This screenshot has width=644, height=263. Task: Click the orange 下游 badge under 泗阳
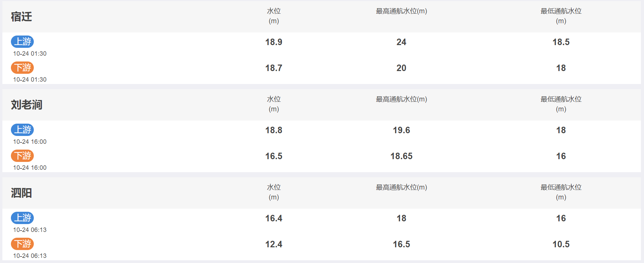pyautogui.click(x=22, y=244)
